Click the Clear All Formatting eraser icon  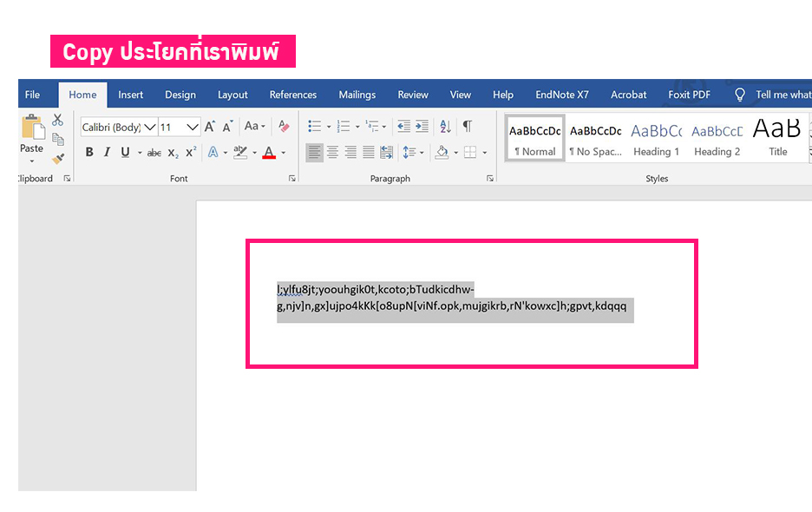click(284, 127)
